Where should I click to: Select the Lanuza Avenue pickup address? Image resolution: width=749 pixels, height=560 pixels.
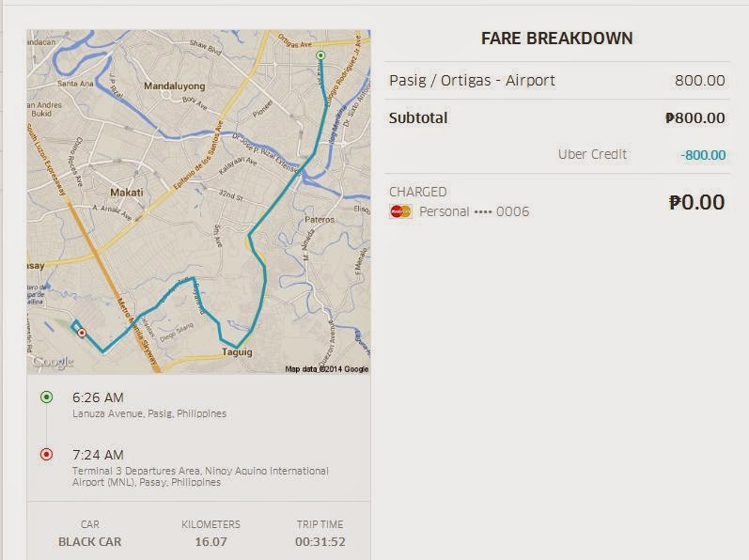click(x=148, y=413)
